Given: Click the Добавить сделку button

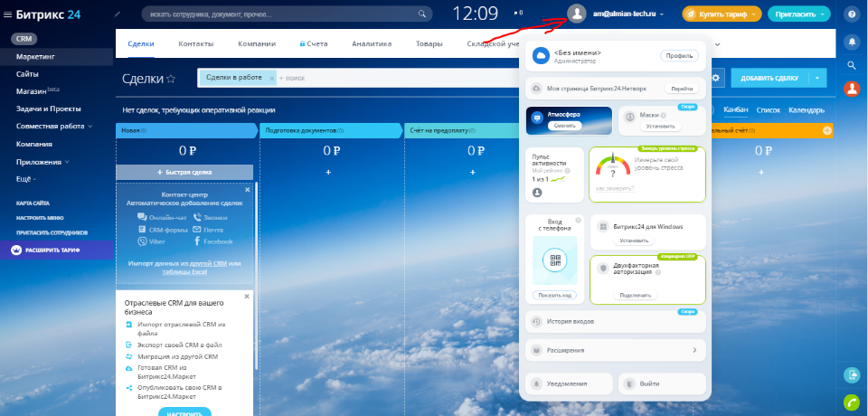Looking at the screenshot, I should pyautogui.click(x=769, y=78).
